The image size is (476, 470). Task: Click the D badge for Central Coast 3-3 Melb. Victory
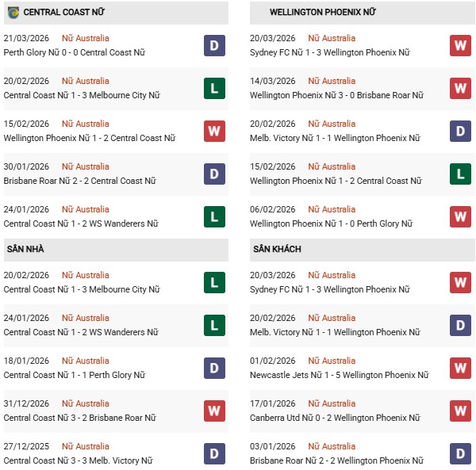(214, 453)
